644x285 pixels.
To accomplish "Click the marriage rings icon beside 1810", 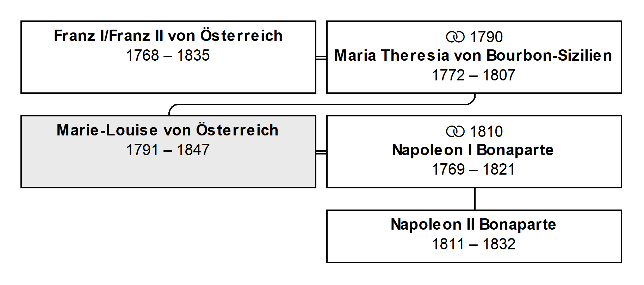I will [455, 132].
